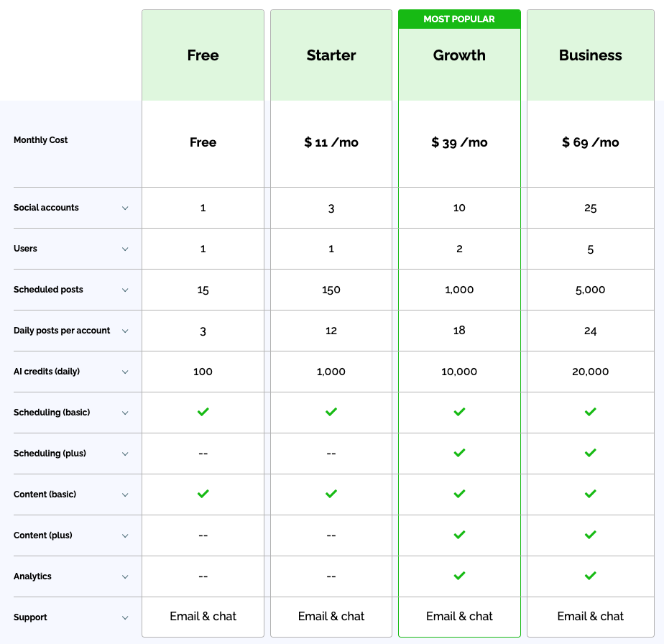Expand the Social accounts row chevron
664x644 pixels.
[125, 208]
